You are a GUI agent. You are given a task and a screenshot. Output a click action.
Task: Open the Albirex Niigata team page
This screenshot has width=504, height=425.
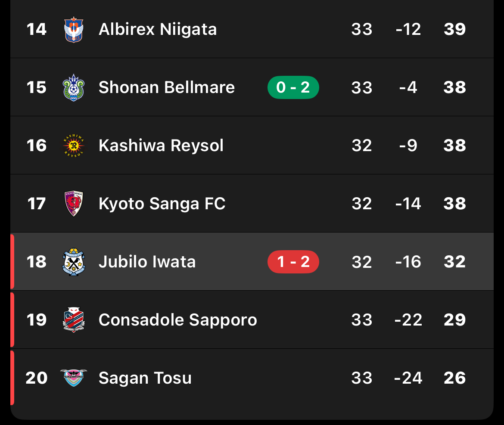[158, 30]
